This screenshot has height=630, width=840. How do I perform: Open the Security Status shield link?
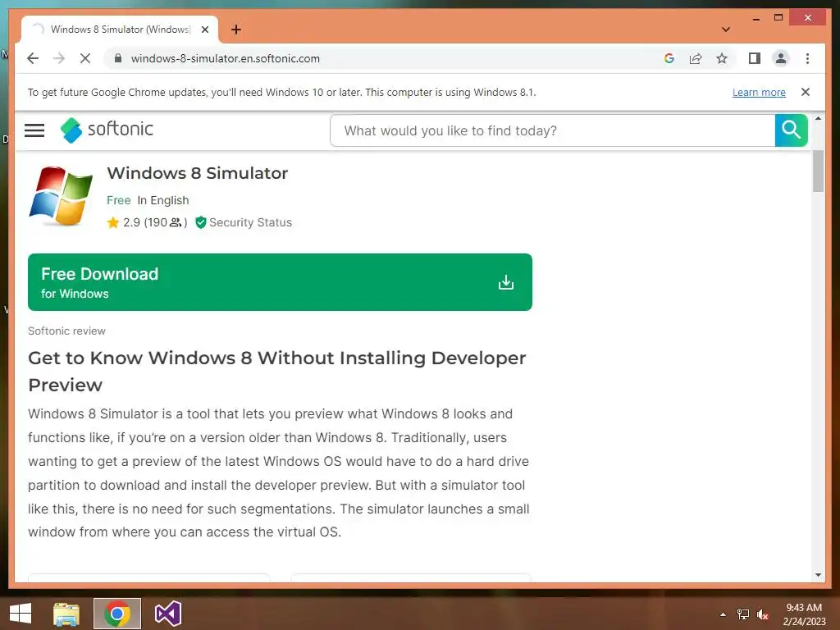[244, 222]
